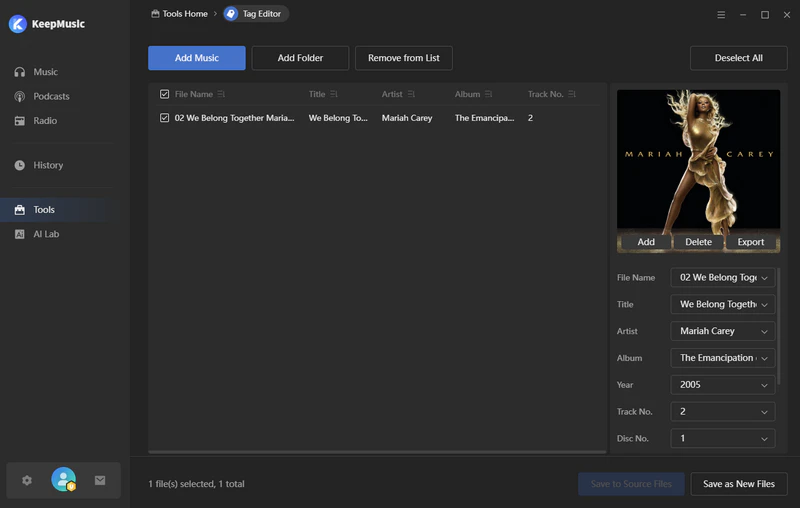Open Podcasts in the sidebar

(51, 97)
